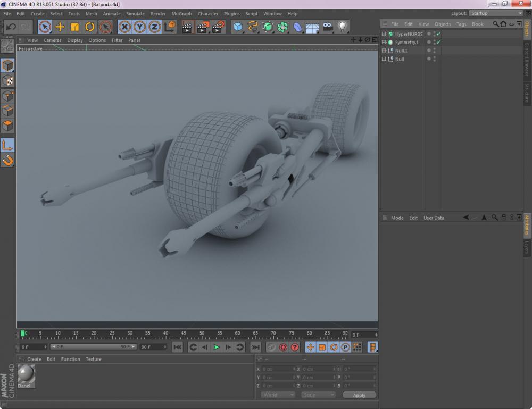Toggle the Y axis lock
Viewport: 532px width, 409px height.
[x=139, y=27]
